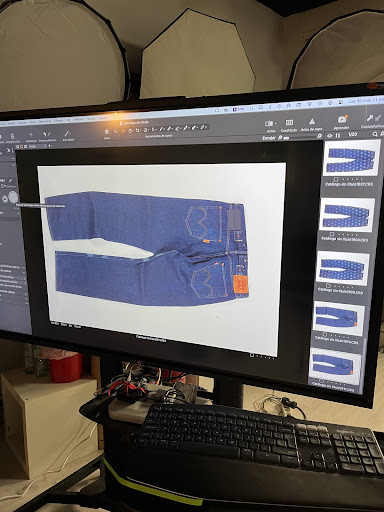Click the macOS Wi-Fi status icon
Image resolution: width=384 pixels, height=512 pixels.
click(x=310, y=104)
